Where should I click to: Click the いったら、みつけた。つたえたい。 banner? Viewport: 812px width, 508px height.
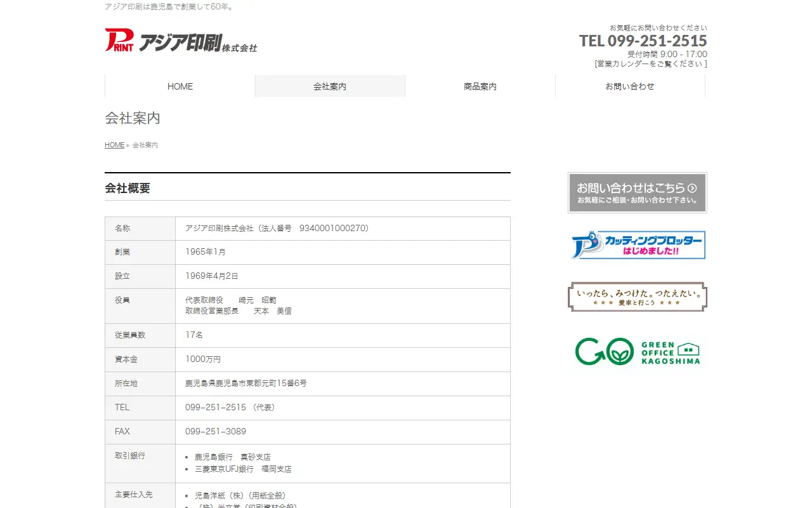coord(638,297)
